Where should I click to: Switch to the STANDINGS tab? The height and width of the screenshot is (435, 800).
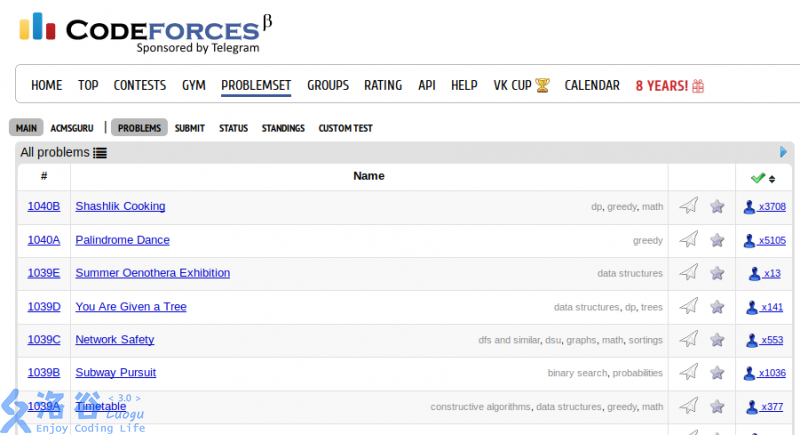click(283, 128)
